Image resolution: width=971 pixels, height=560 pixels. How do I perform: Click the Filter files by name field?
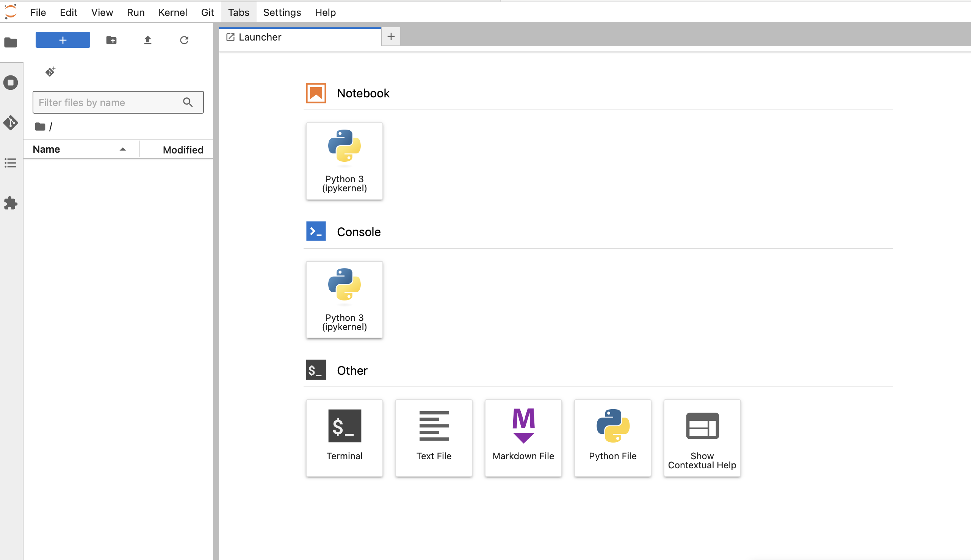click(x=108, y=102)
